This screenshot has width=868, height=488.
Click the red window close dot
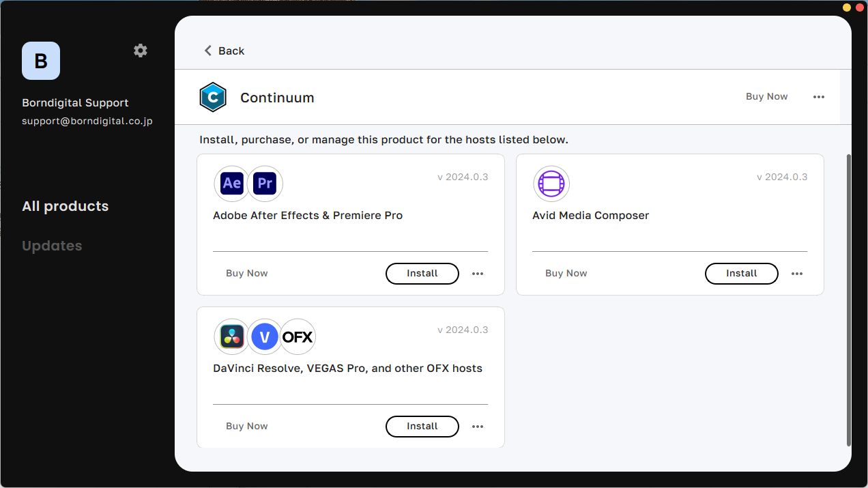858,7
